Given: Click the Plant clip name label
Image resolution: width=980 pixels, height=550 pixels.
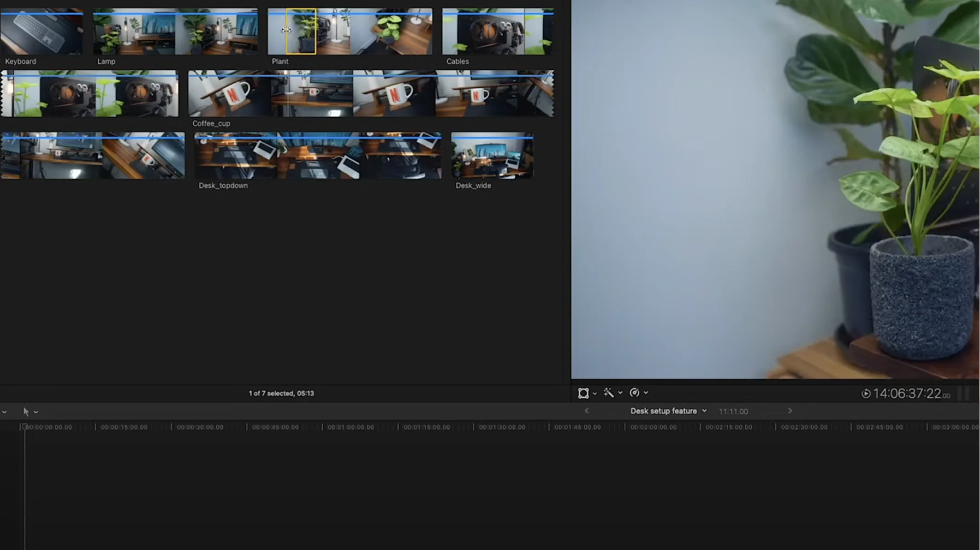Looking at the screenshot, I should 280,61.
